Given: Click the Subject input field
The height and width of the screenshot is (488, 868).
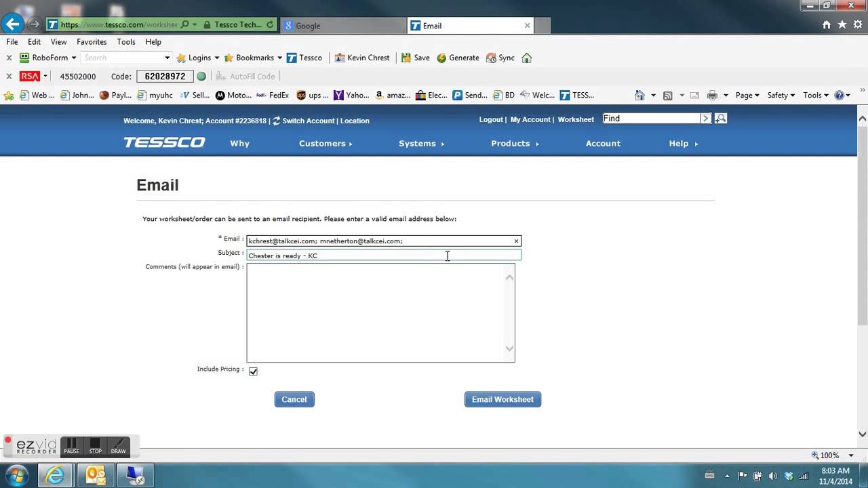Looking at the screenshot, I should pyautogui.click(x=384, y=256).
